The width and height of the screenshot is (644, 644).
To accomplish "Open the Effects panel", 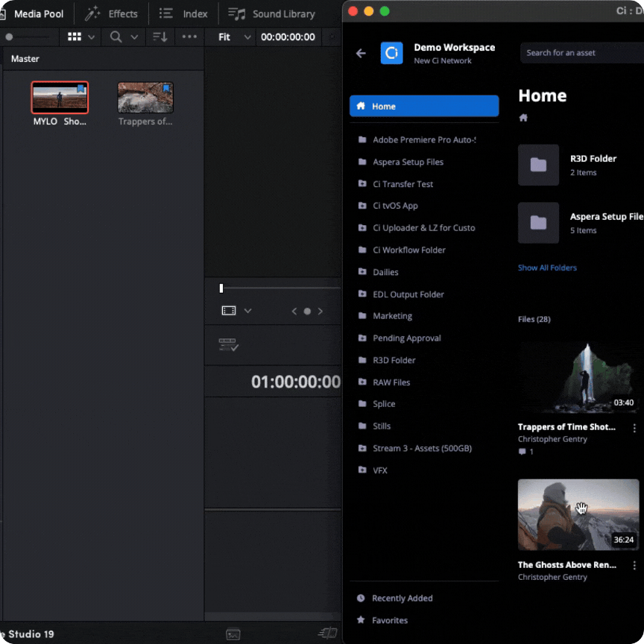I will (111, 14).
